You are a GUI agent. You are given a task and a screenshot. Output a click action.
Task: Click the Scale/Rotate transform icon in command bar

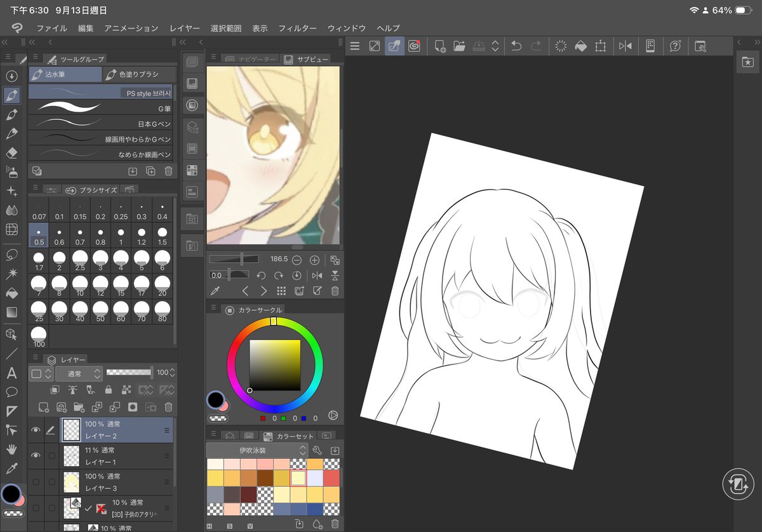click(600, 46)
